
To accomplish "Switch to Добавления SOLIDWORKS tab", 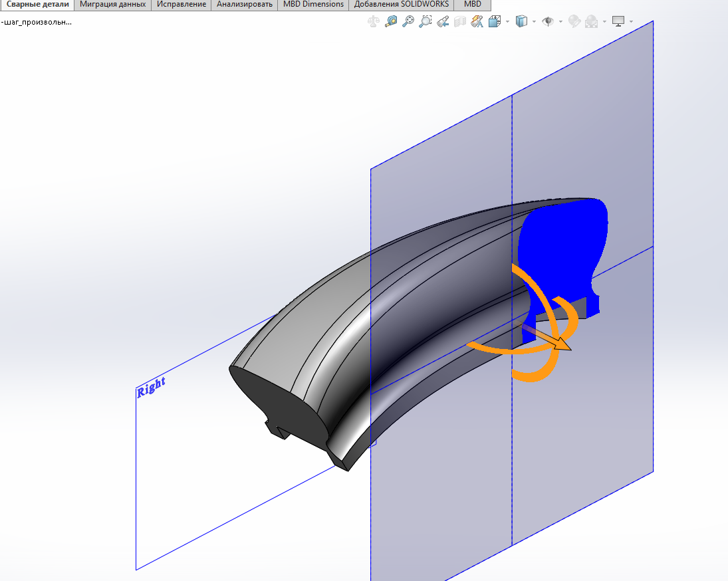I will pyautogui.click(x=401, y=5).
